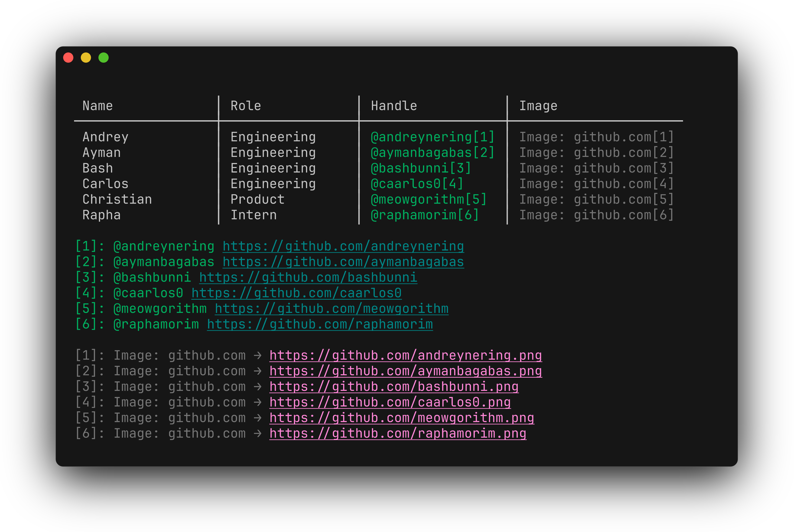
Task: Click the green maximize window button
Action: click(104, 58)
